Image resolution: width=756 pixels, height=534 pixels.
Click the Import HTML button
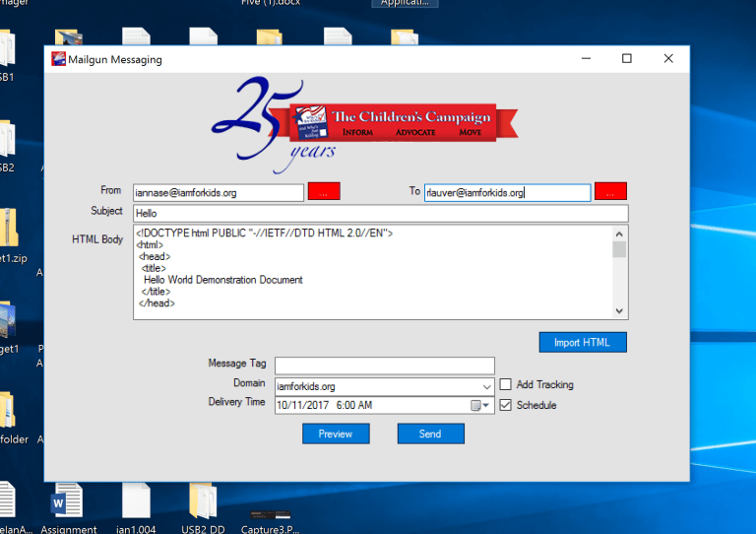tap(583, 343)
